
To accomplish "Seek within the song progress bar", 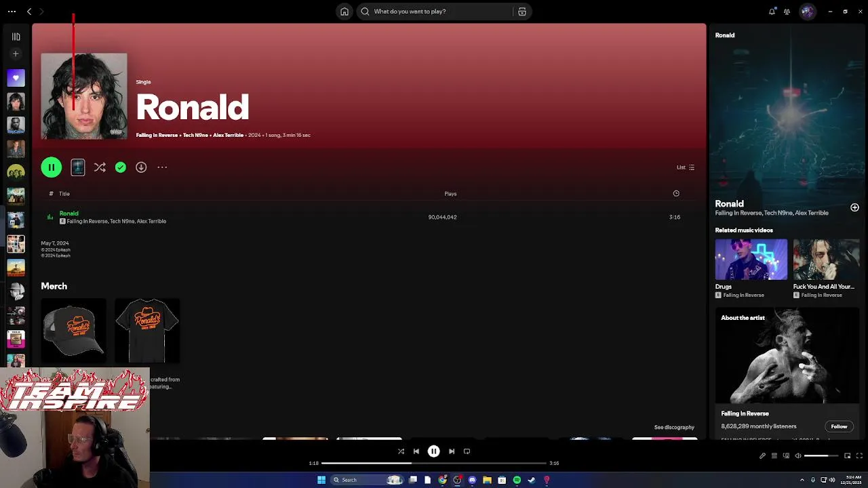I will (434, 463).
